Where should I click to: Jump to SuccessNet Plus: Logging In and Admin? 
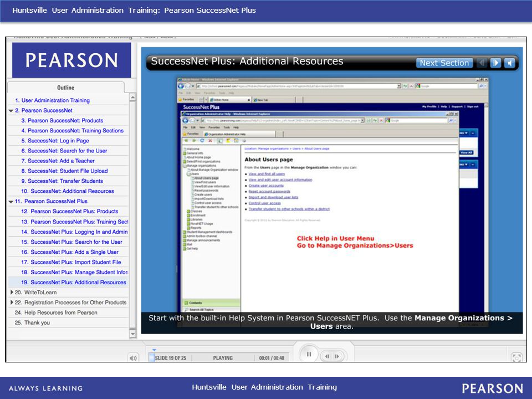(74, 232)
